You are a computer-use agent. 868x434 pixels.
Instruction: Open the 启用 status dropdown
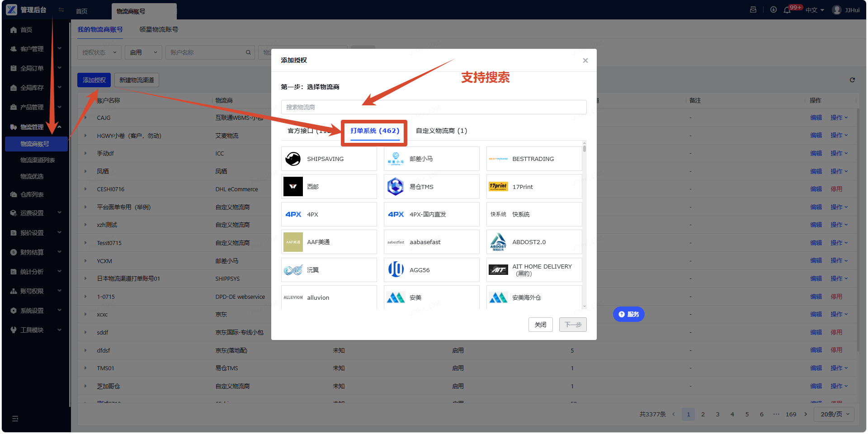tap(143, 52)
